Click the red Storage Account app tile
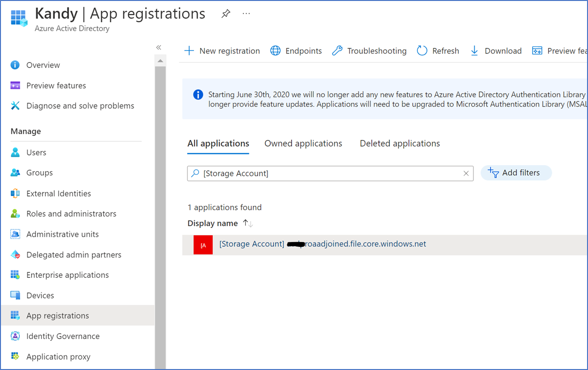 coord(203,245)
